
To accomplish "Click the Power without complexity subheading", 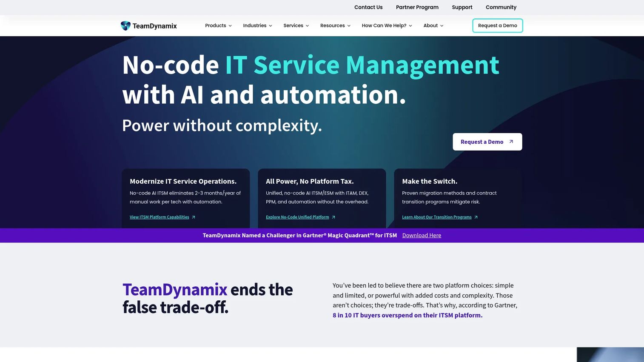I will (x=222, y=125).
